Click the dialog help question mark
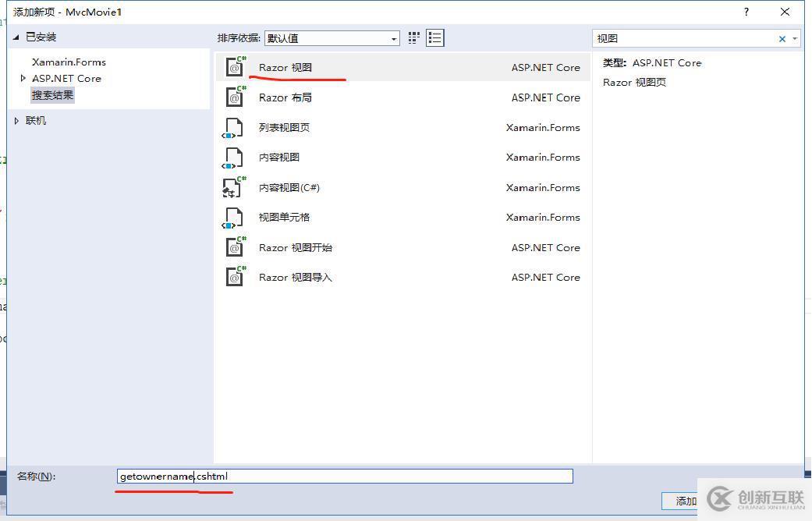This screenshot has width=812, height=521. (x=746, y=12)
